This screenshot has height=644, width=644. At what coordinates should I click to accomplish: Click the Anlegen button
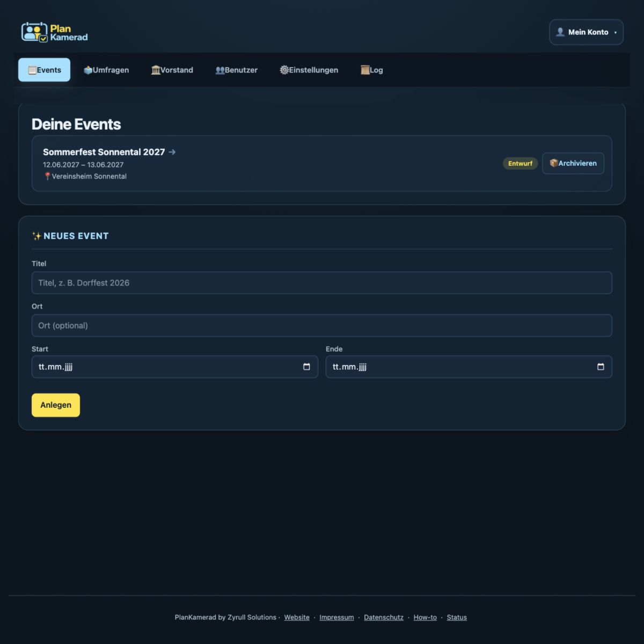point(56,405)
